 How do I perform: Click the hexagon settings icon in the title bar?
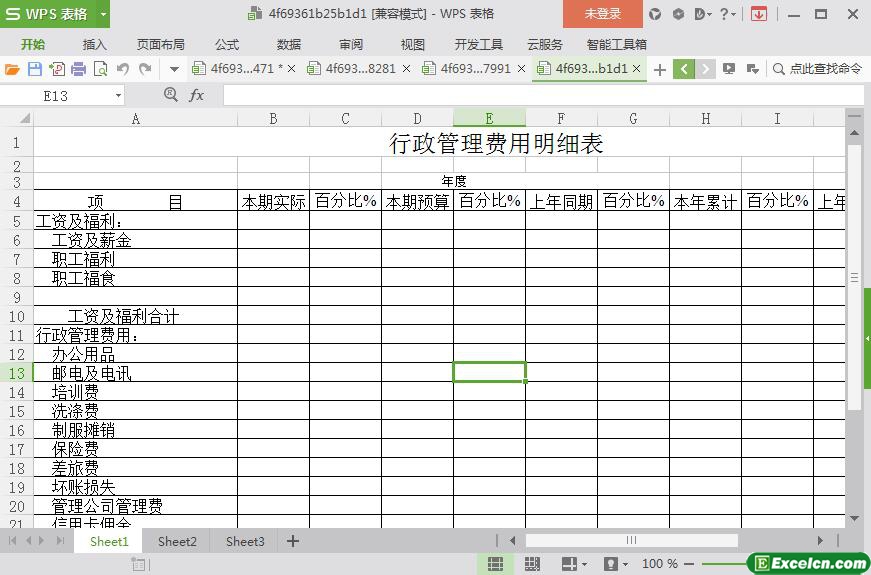[678, 14]
